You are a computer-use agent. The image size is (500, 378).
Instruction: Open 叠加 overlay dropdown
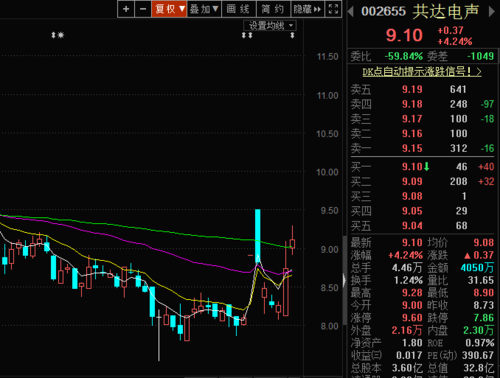point(204,9)
